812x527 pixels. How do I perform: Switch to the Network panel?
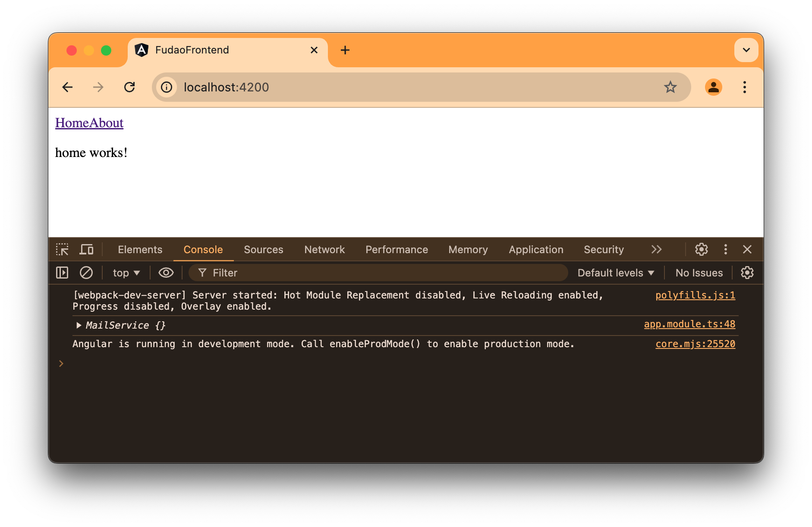tap(324, 249)
